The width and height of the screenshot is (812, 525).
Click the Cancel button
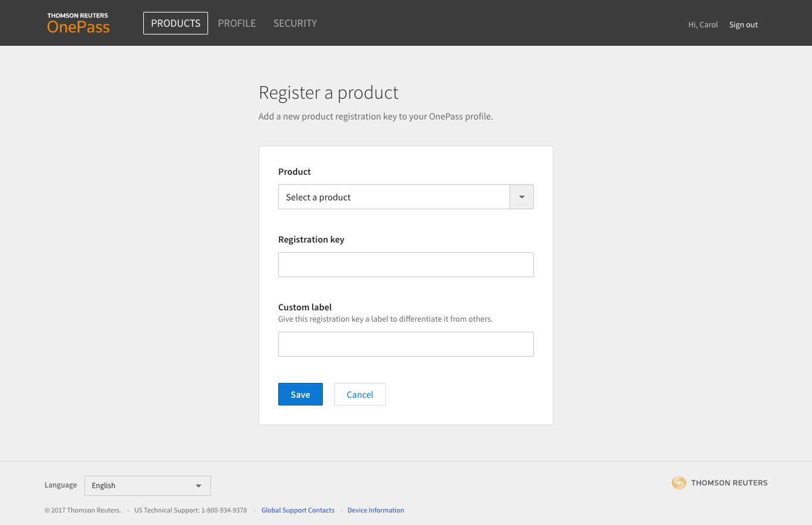360,394
